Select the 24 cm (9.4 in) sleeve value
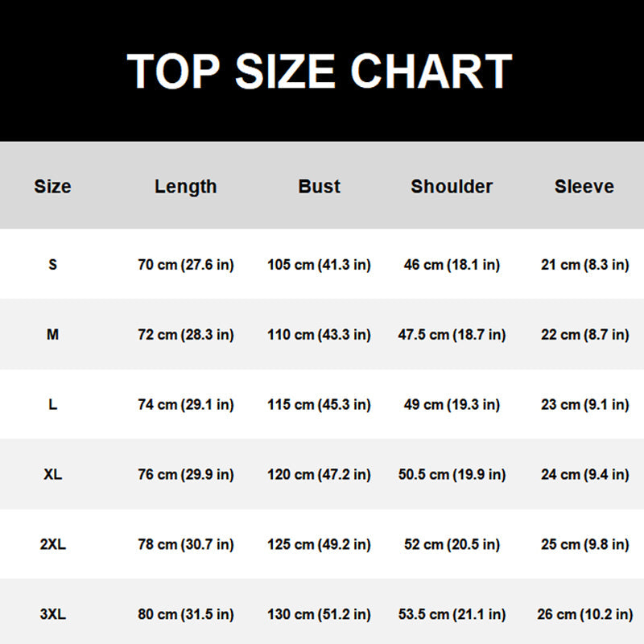Screen dimensions: 644x644 584,475
